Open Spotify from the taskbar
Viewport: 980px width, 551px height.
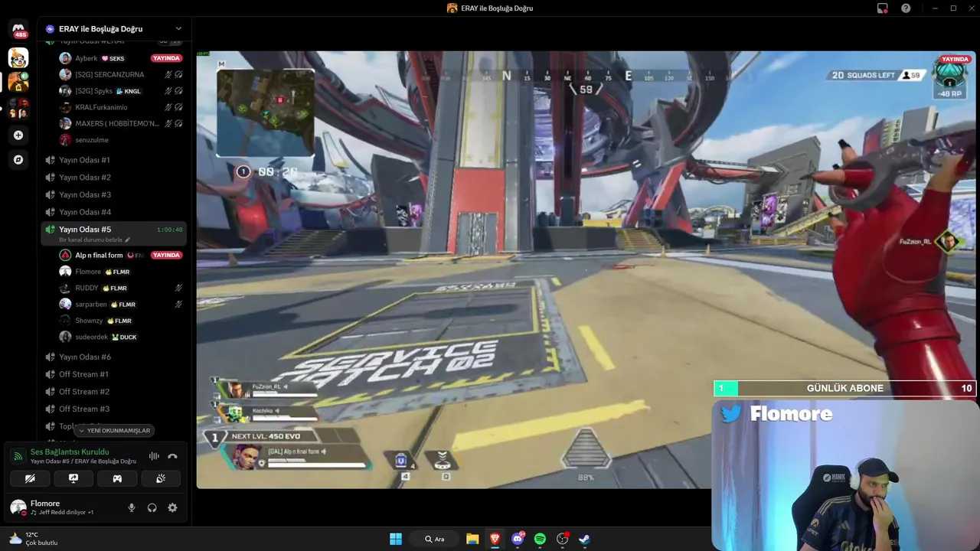pos(540,539)
